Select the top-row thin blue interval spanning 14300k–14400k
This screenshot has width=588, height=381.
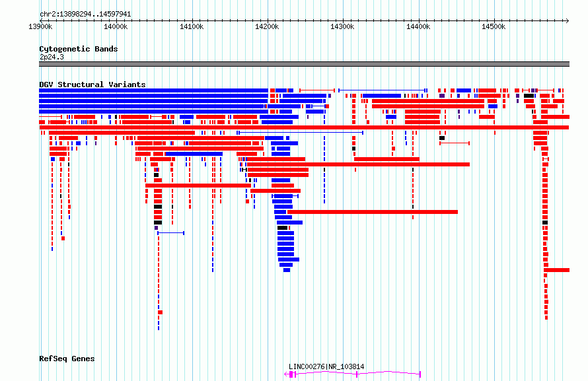click(382, 90)
